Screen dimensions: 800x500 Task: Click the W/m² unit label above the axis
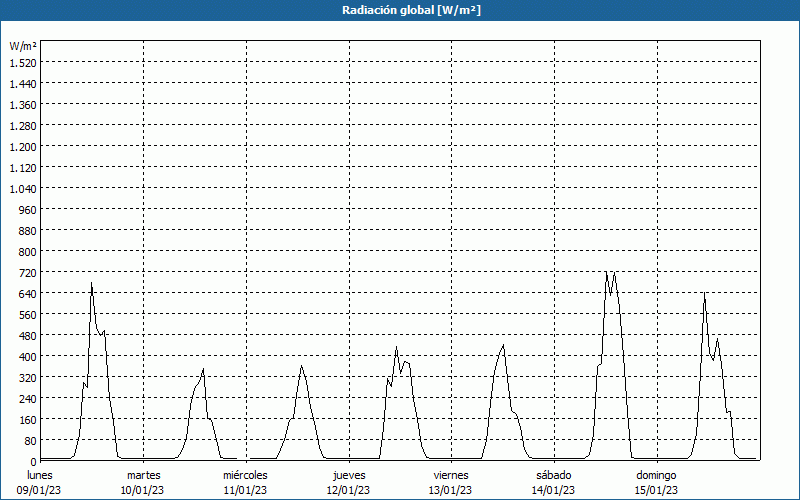[x=23, y=46]
